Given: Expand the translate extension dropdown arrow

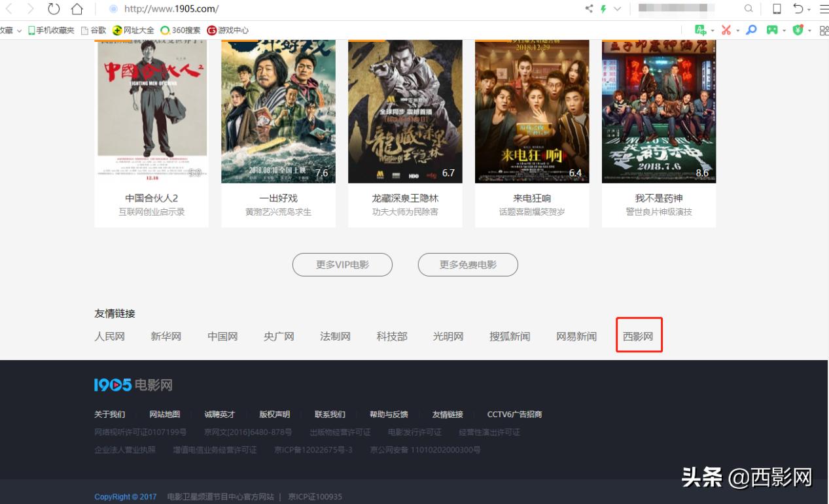Looking at the screenshot, I should tap(713, 31).
